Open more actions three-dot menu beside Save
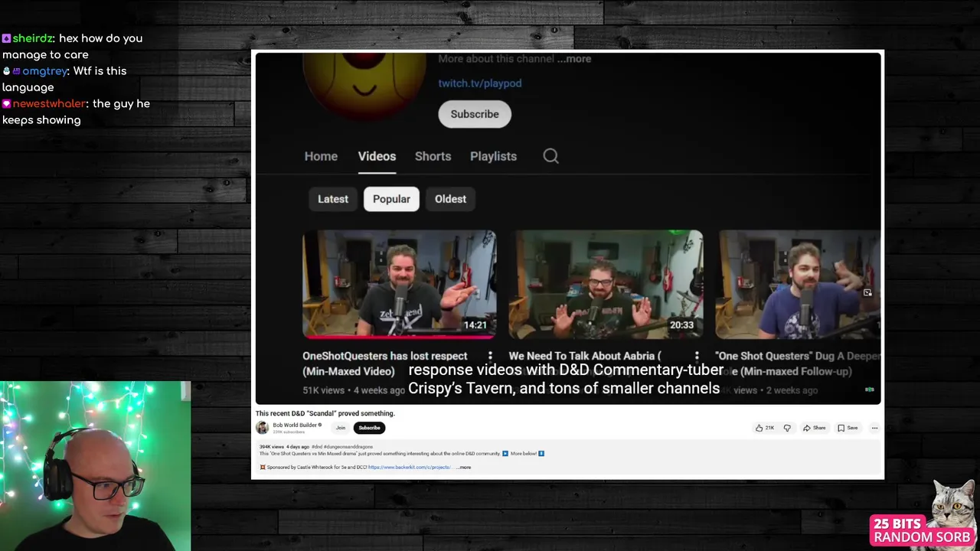 pos(874,428)
